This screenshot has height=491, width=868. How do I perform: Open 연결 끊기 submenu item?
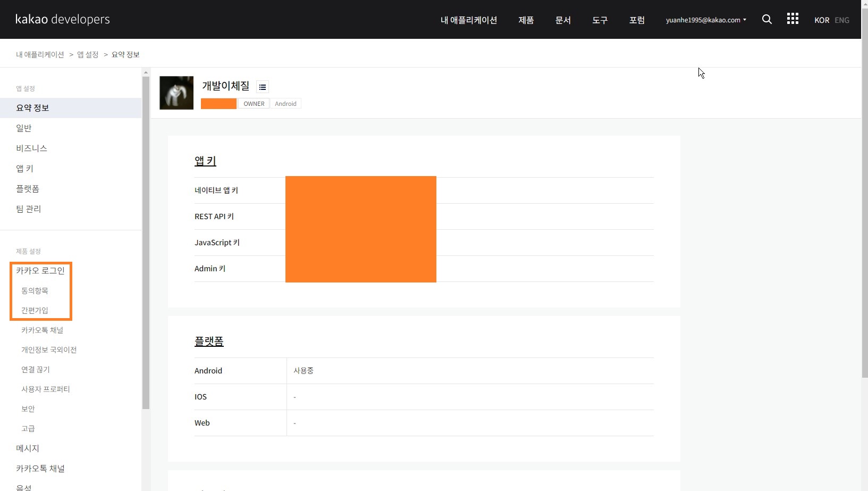point(36,370)
